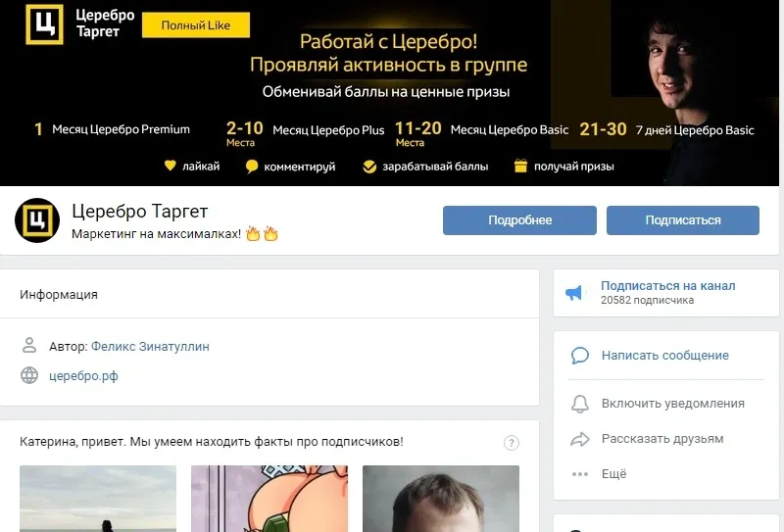The width and height of the screenshot is (784, 532).
Task: Click Месяц Церебро Plus prize text
Action: click(x=328, y=130)
